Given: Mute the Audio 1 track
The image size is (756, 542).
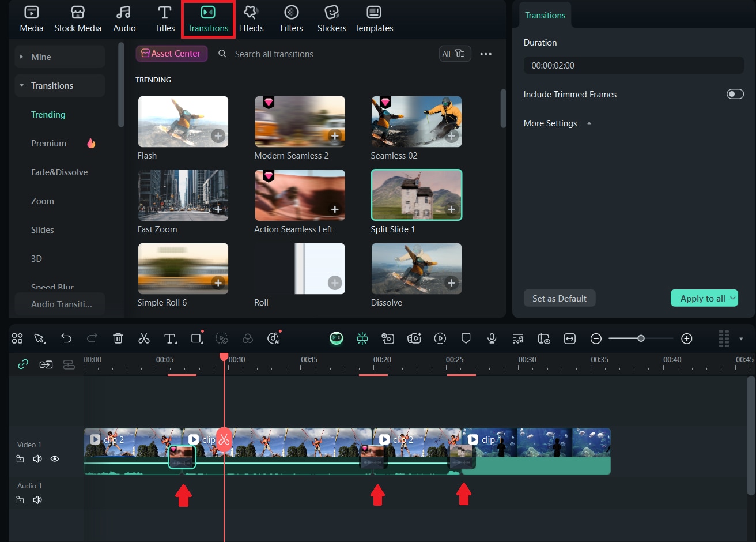Looking at the screenshot, I should [37, 499].
